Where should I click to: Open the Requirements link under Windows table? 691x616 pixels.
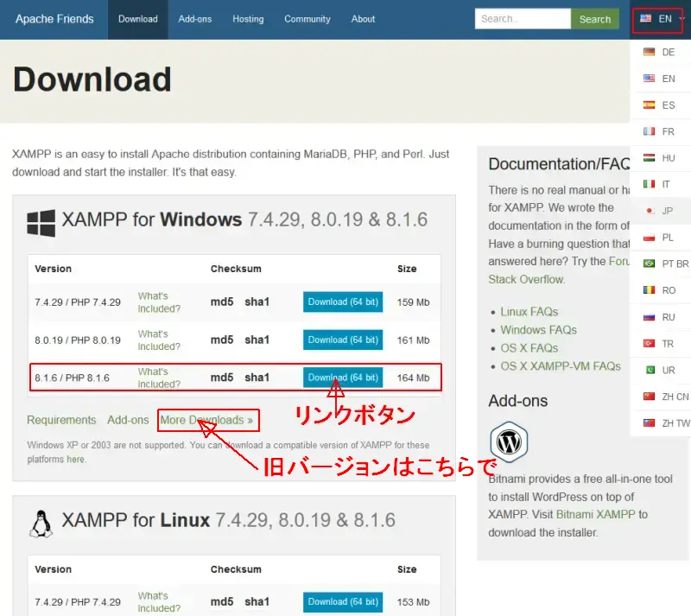[61, 420]
